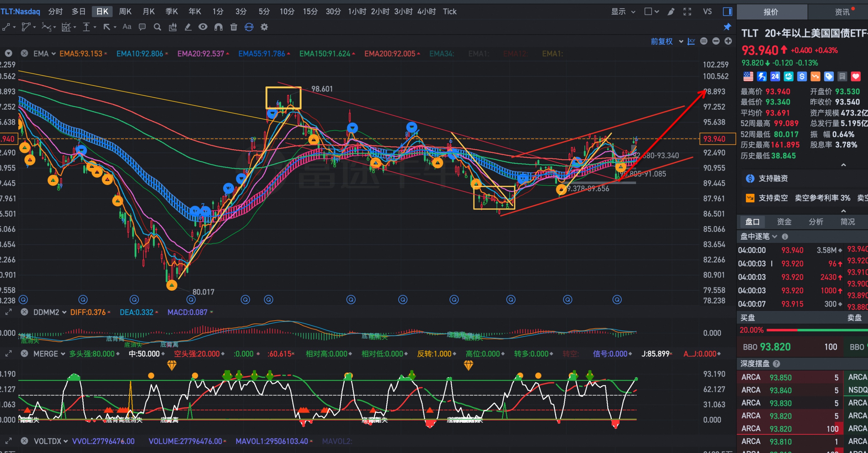
Task: Click the plus zoom-in chart icon
Action: click(x=728, y=41)
